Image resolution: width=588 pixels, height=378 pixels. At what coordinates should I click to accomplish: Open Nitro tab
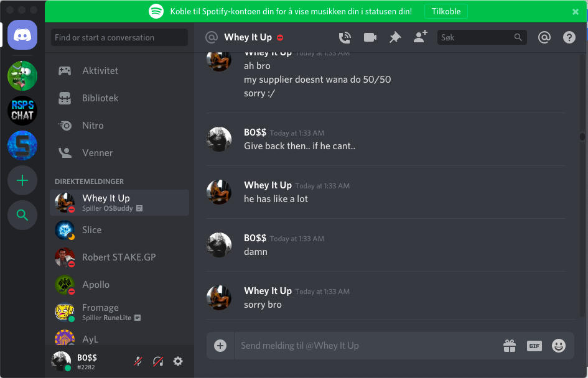119,126
